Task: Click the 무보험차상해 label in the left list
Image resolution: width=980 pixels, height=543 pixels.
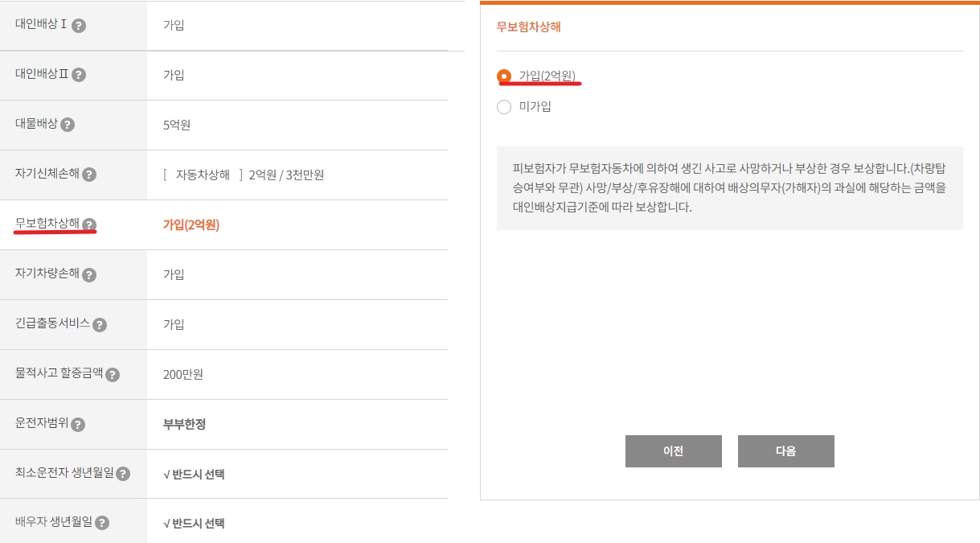Action: 47,224
